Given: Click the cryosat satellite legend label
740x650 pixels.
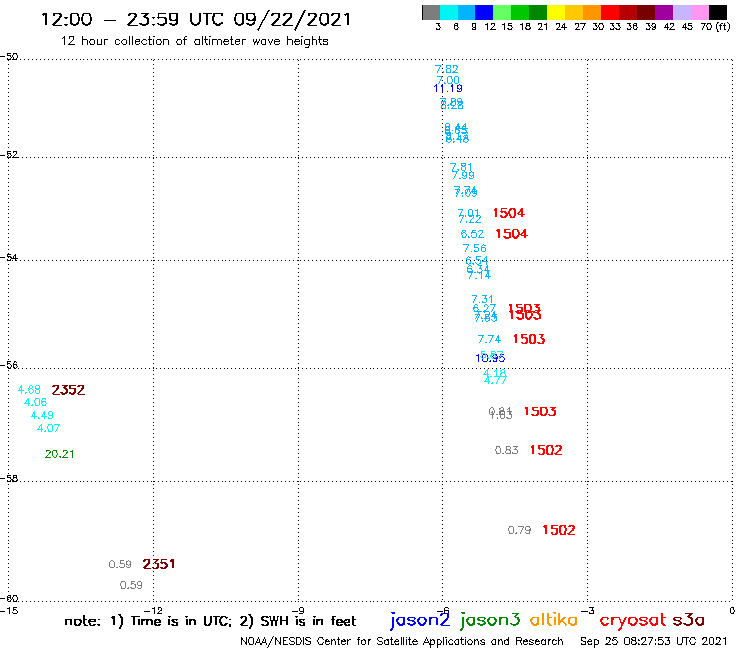Looking at the screenshot, I should coord(633,621).
